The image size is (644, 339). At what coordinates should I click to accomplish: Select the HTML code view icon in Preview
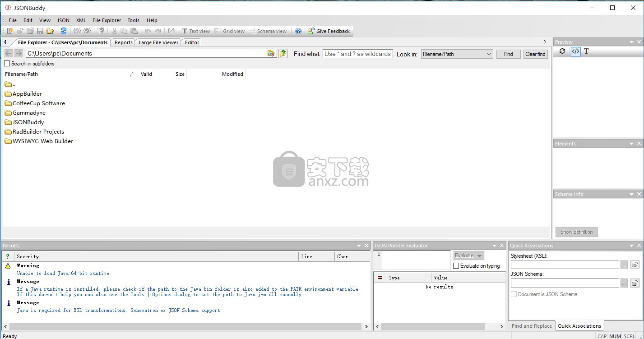(x=575, y=51)
